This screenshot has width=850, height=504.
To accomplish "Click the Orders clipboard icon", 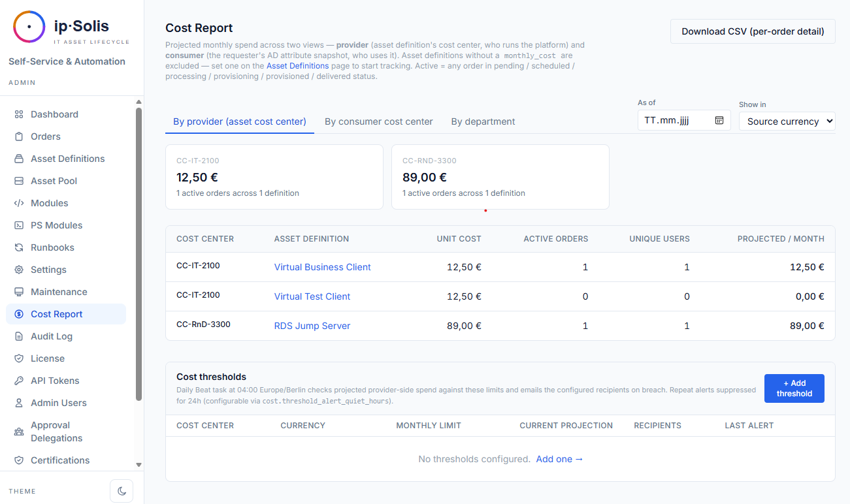I will pos(19,136).
